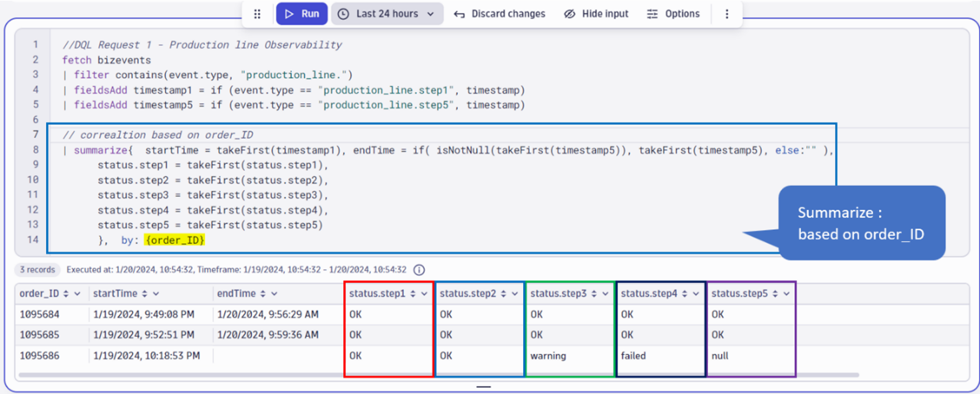980x394 pixels.
Task: Run the DQL query
Action: tap(302, 13)
